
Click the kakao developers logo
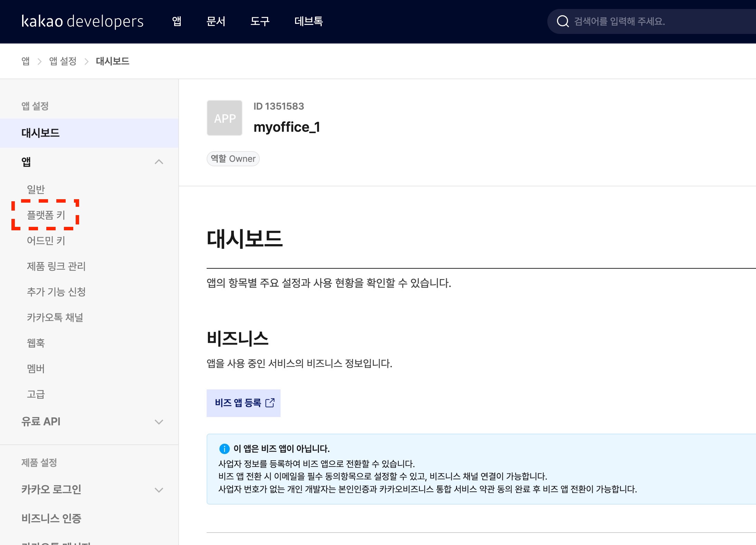[x=82, y=21]
